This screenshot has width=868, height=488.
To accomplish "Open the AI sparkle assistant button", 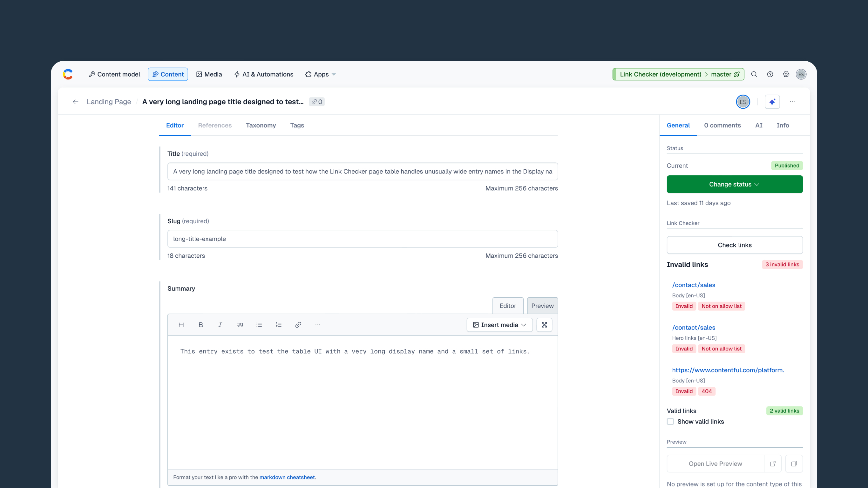I will pos(772,102).
